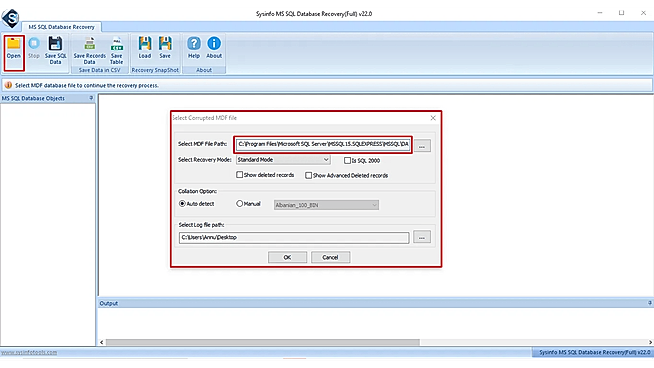
Task: Click the Sysinfo logo icon
Action: tap(10, 18)
